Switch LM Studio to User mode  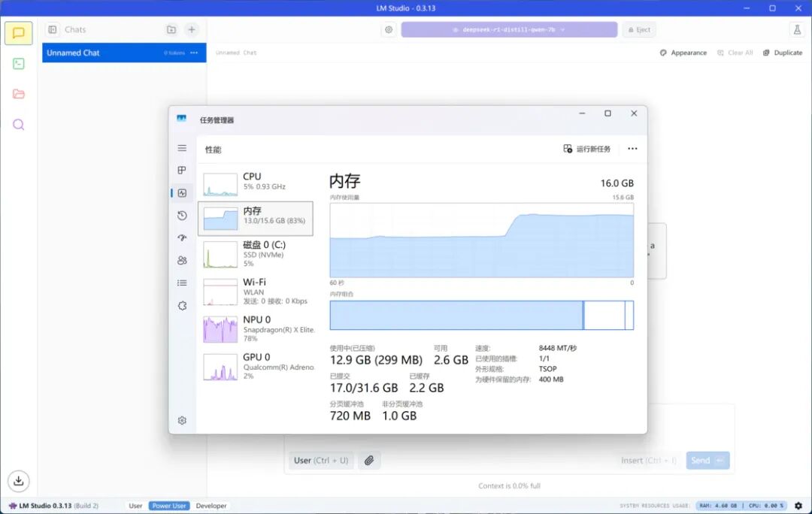135,506
